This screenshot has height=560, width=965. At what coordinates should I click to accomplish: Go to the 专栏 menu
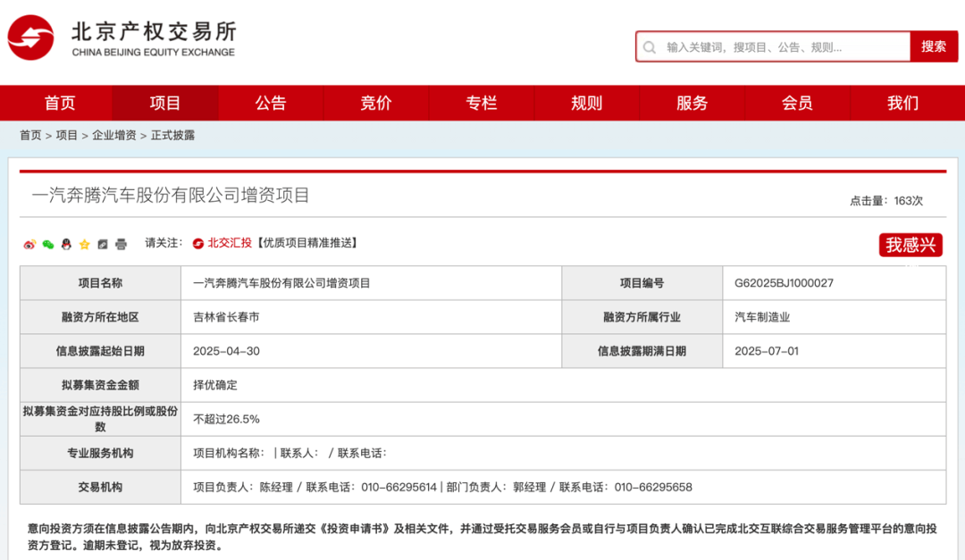(482, 103)
